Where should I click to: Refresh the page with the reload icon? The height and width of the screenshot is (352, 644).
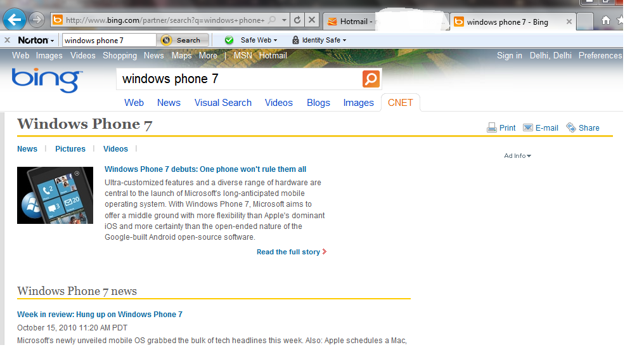[297, 20]
